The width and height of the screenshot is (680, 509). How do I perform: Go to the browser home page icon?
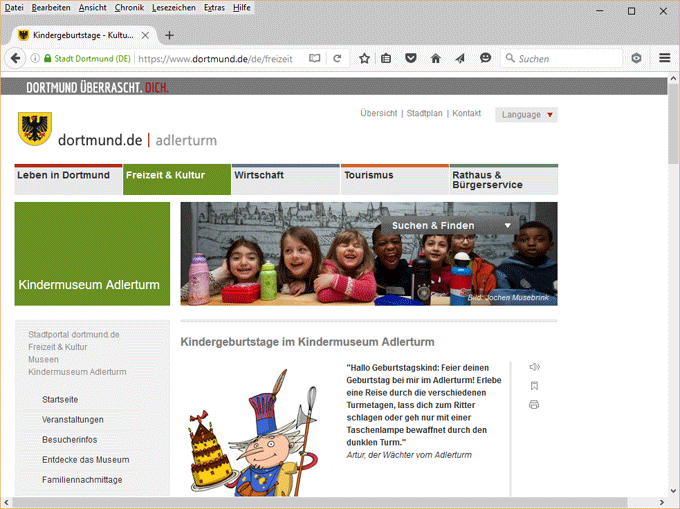pos(435,58)
